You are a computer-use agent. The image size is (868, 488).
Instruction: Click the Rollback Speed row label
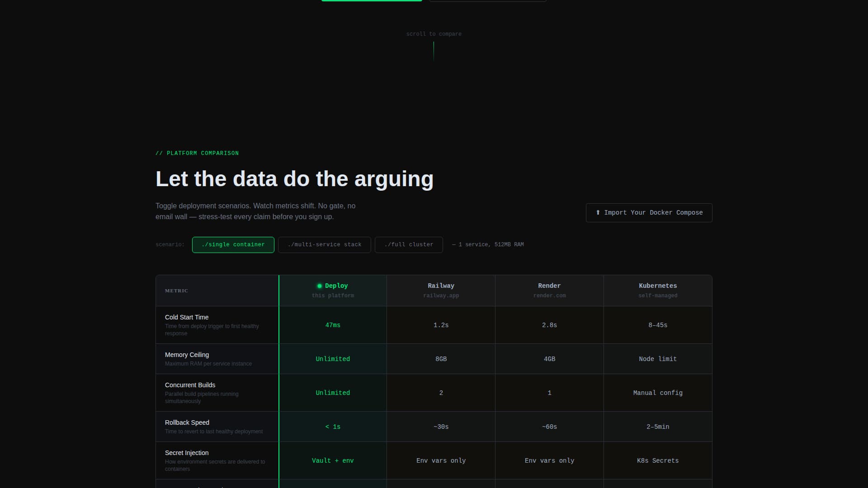click(x=187, y=422)
